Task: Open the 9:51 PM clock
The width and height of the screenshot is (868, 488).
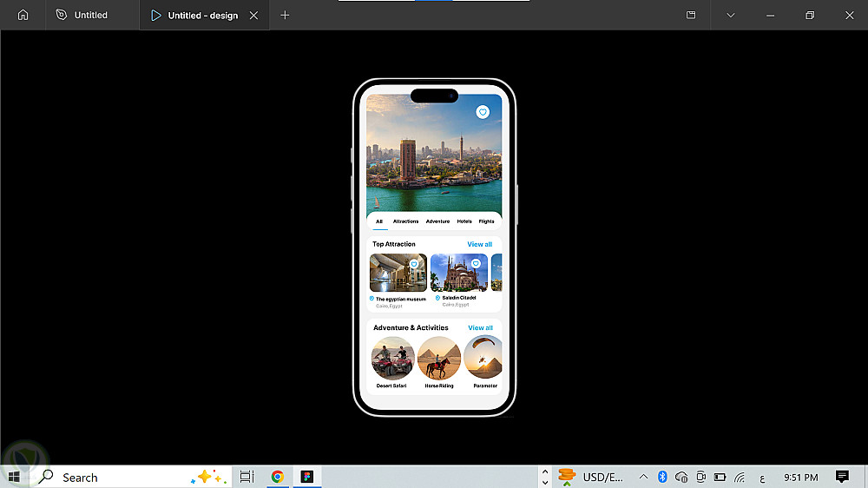Action: click(801, 477)
